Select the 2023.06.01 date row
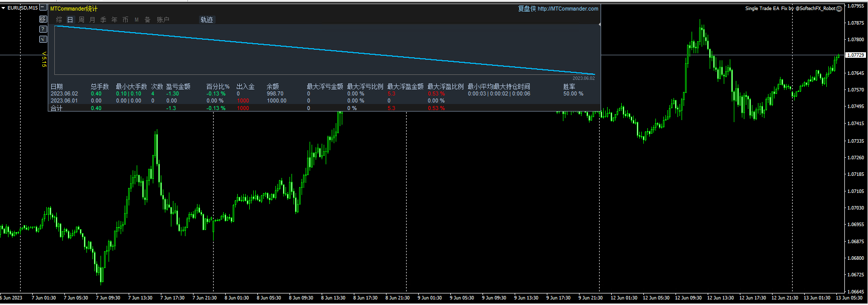 tap(64, 100)
